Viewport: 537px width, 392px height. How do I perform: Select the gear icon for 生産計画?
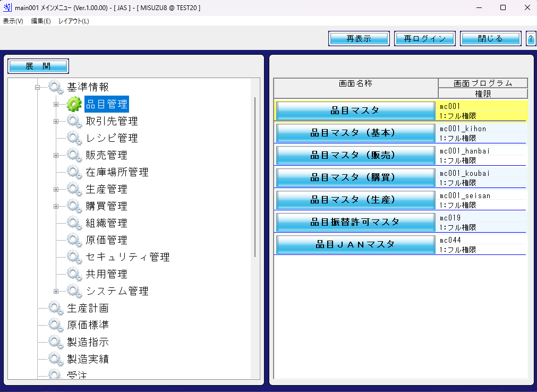[56, 308]
